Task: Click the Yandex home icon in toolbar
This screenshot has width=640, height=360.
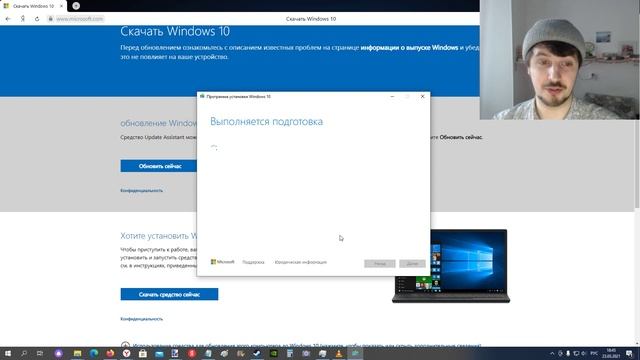Action: [23, 19]
